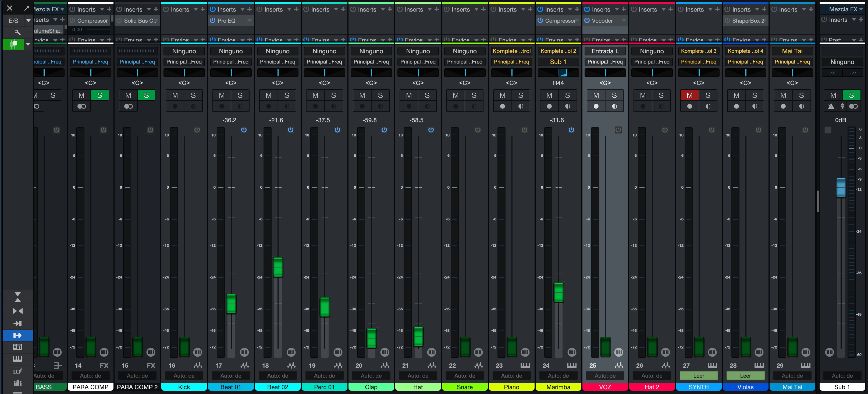Open the fader layout dropdown arrow

coord(28,44)
